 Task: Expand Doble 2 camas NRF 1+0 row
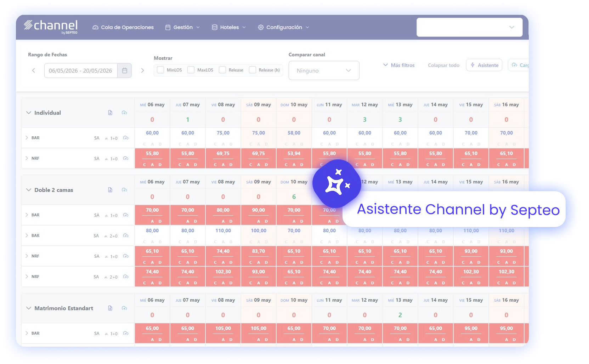coord(27,256)
